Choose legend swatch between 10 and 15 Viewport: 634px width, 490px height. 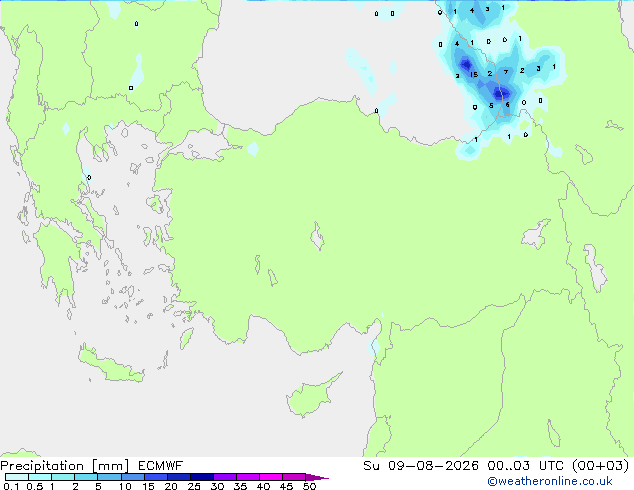(x=132, y=477)
